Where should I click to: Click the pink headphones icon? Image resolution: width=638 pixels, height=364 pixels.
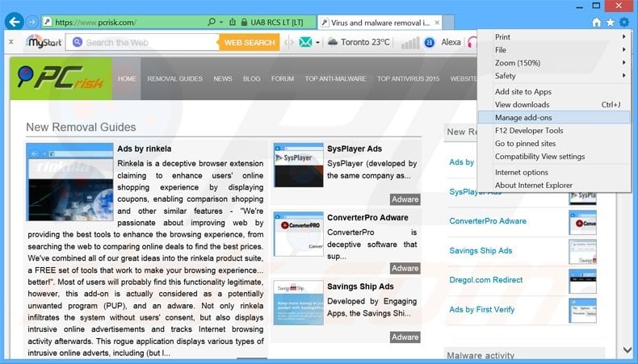[472, 42]
